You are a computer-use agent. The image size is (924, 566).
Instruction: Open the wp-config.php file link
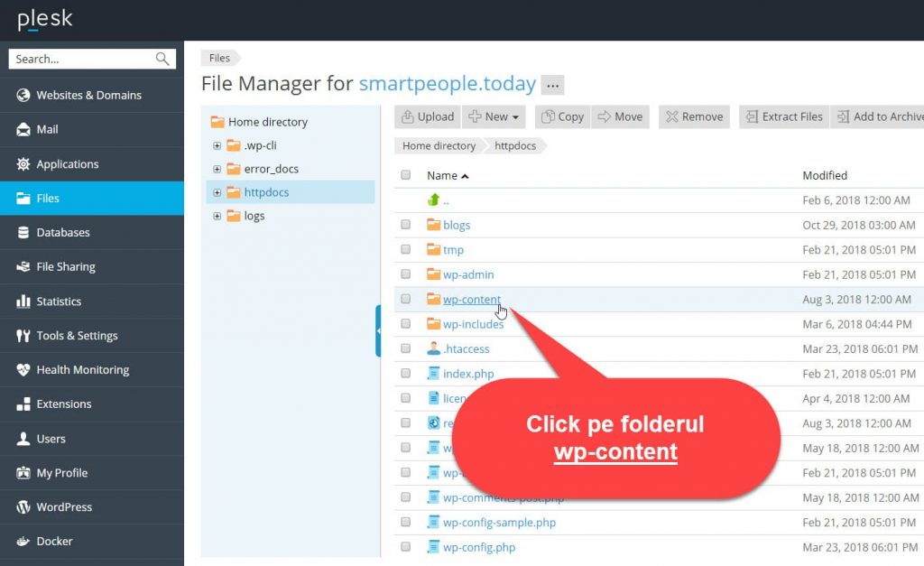478,547
